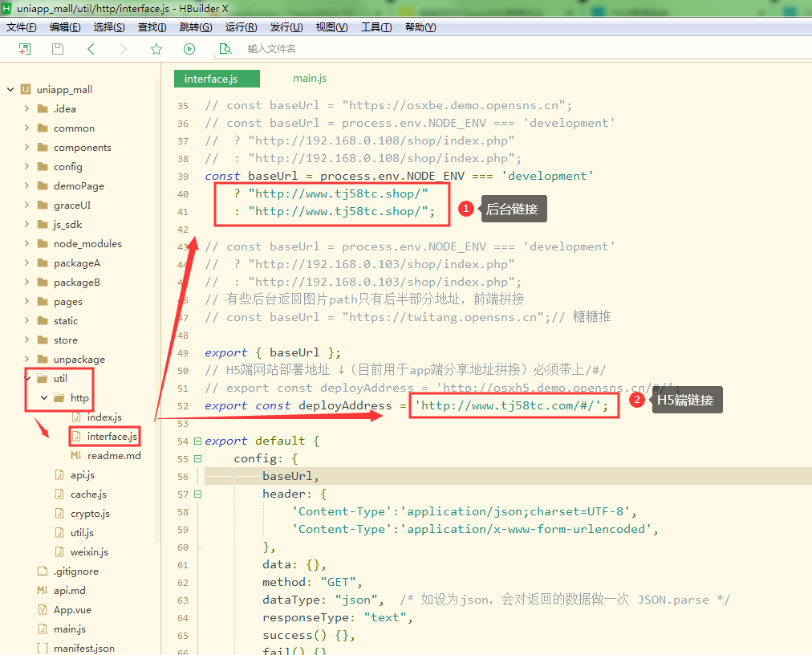812x655 pixels.
Task: Expand the components folder
Action: [x=26, y=147]
